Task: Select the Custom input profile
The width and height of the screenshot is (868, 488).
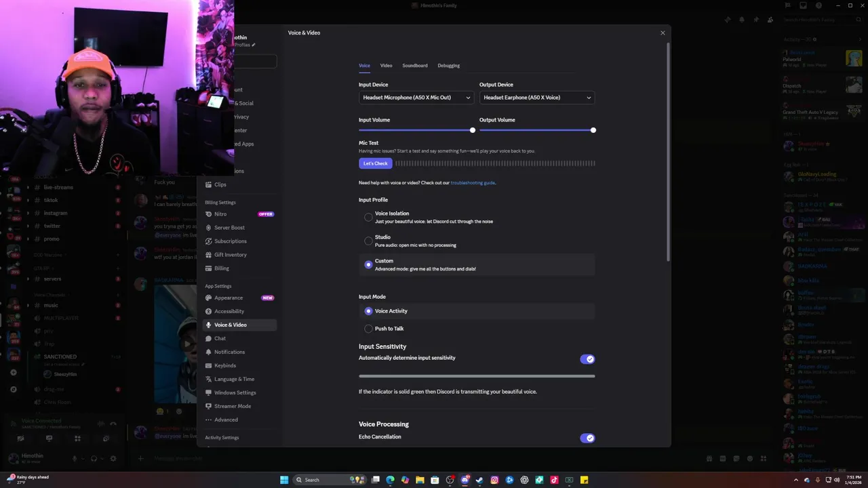Action: (x=477, y=264)
